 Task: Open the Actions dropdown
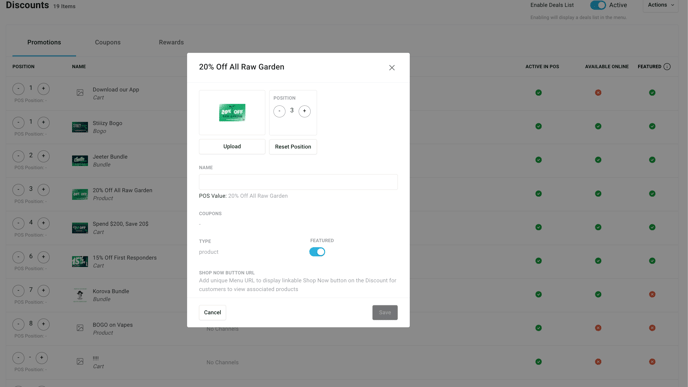[661, 5]
